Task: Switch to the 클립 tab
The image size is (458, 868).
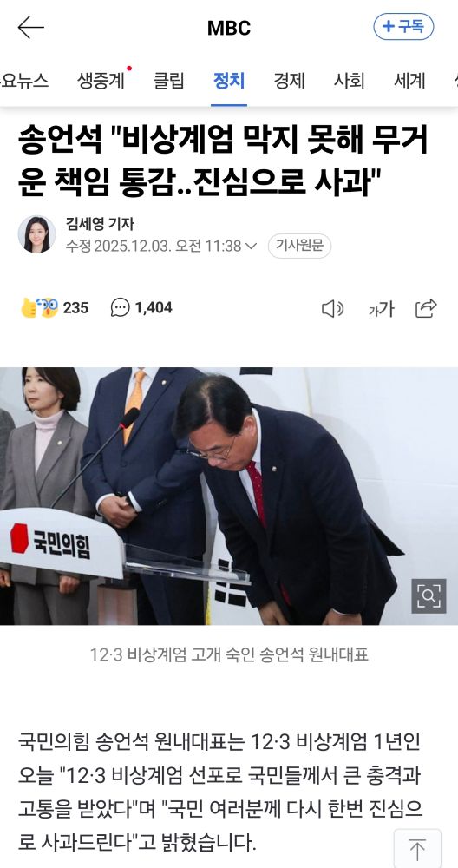Action: (x=168, y=81)
